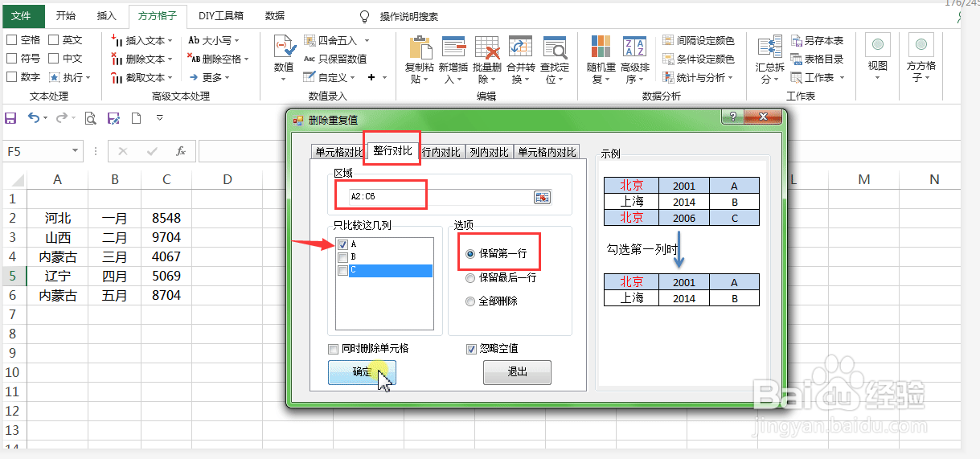Click 另存本表 in the ribbon
This screenshot has width=980, height=459.
point(817,40)
